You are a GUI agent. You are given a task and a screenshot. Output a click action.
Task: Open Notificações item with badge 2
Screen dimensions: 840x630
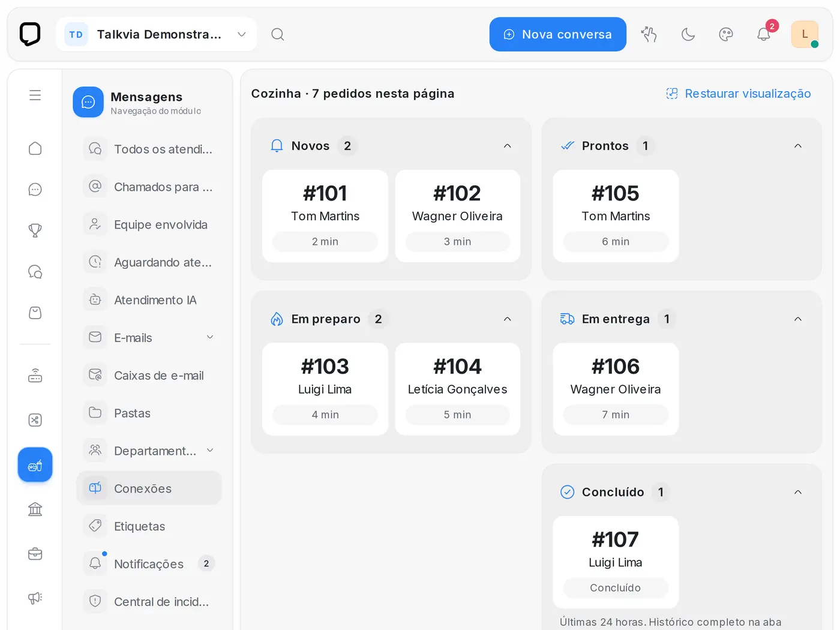point(149,564)
